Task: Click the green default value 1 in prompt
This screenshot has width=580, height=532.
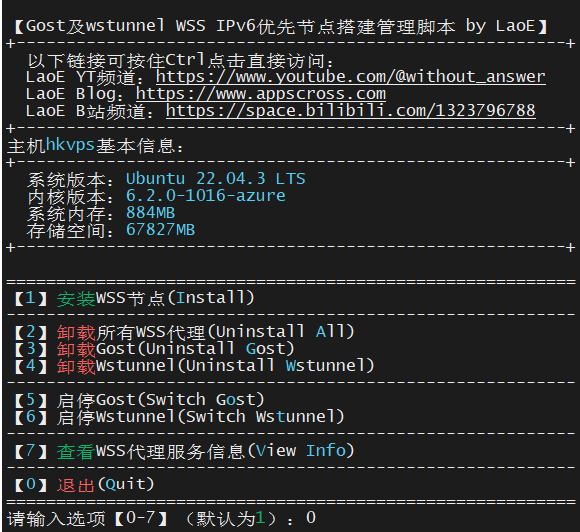Action: [x=260, y=518]
